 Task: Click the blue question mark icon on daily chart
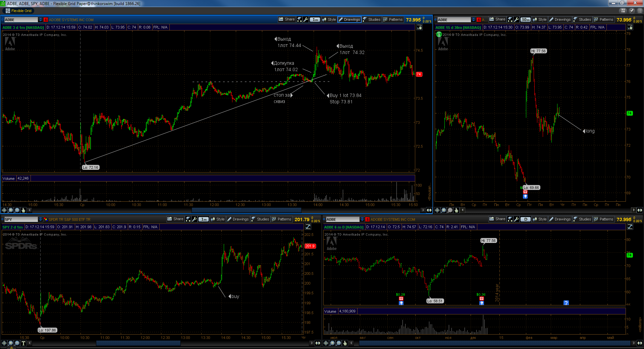pyautogui.click(x=566, y=303)
